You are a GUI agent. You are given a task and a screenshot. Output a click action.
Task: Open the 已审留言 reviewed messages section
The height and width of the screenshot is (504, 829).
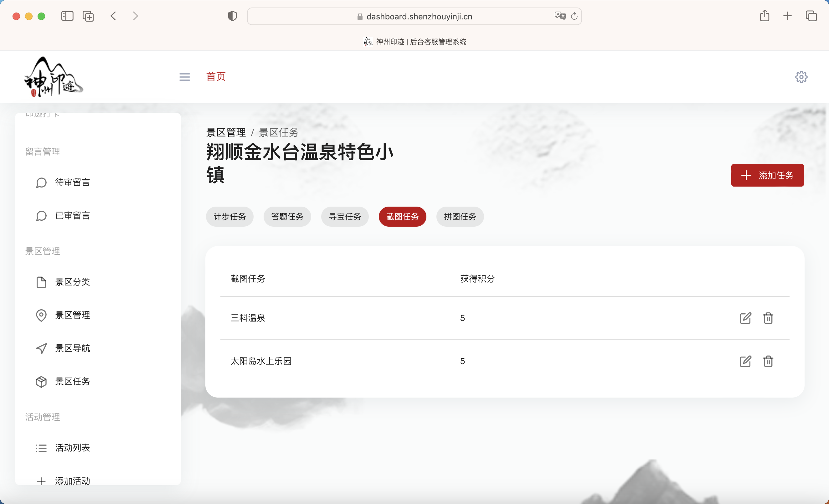tap(72, 216)
